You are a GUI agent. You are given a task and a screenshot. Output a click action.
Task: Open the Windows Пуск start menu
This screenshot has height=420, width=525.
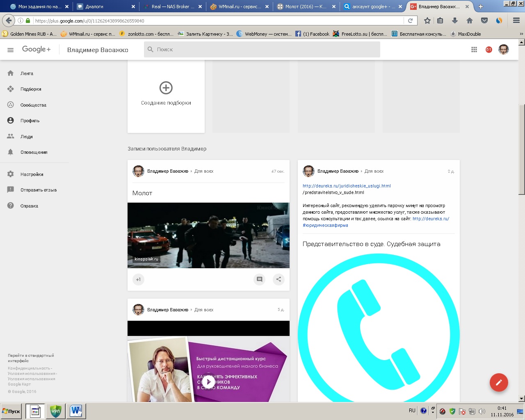[x=11, y=411]
